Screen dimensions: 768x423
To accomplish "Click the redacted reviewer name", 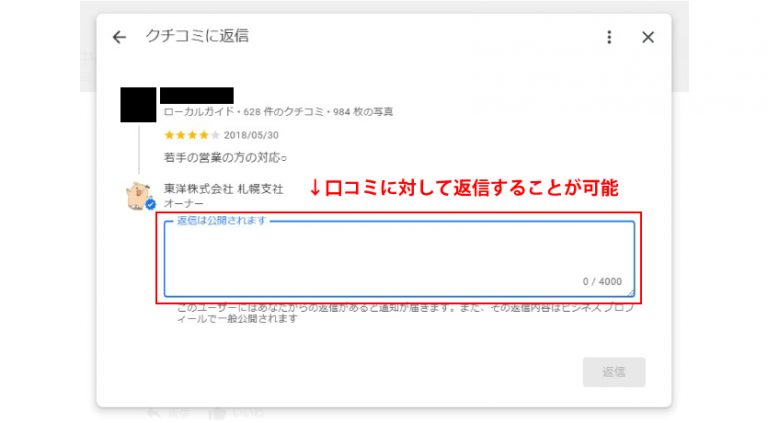I will point(197,95).
